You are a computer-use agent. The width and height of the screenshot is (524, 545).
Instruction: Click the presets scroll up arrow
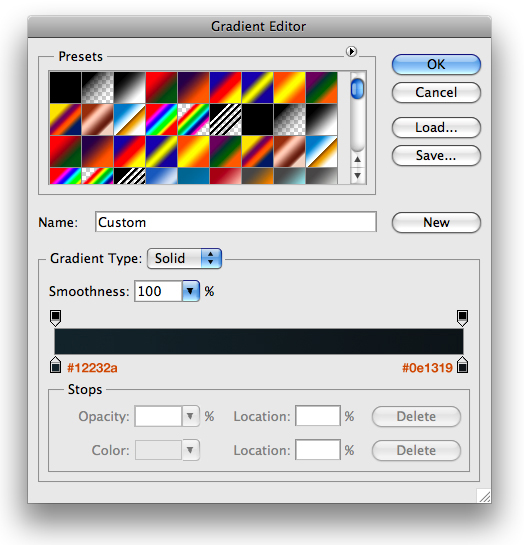click(357, 160)
